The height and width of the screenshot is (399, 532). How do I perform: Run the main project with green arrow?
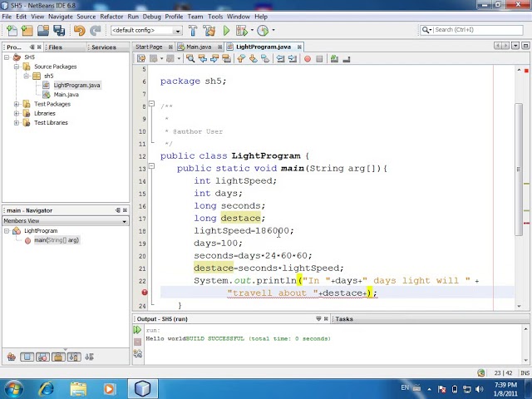[x=226, y=31]
